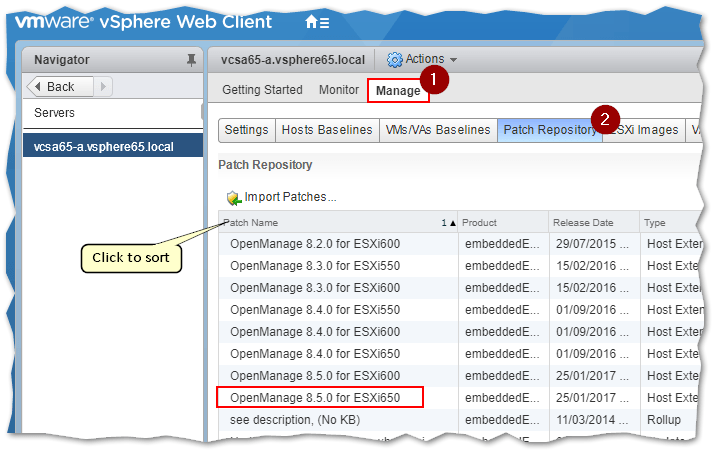The width and height of the screenshot is (715, 452).
Task: Switch to the Getting Started tab
Action: (262, 90)
